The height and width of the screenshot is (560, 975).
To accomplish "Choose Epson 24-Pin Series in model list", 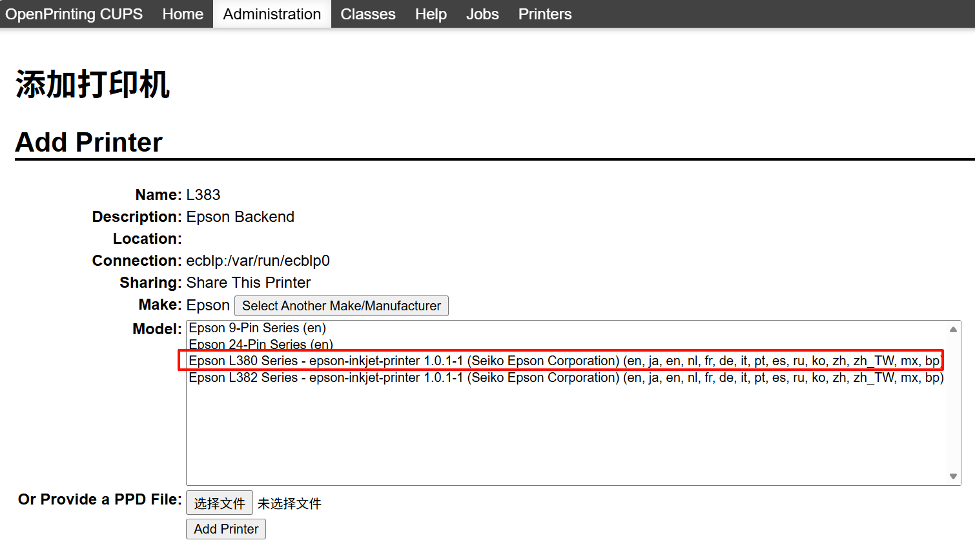I will coord(261,344).
